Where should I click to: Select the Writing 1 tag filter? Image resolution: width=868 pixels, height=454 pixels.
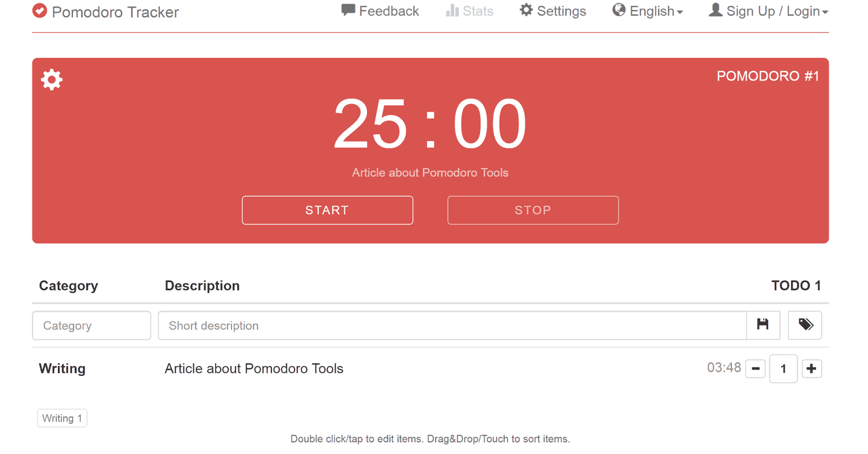[62, 418]
